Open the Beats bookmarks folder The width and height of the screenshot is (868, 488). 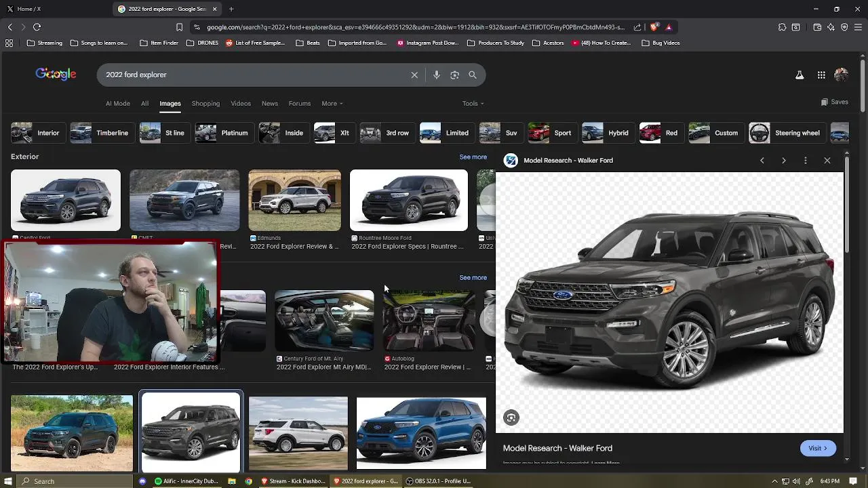pyautogui.click(x=308, y=43)
